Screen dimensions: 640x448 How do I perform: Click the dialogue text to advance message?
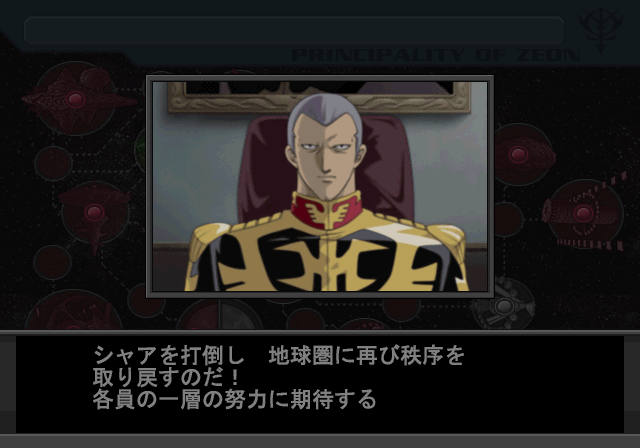click(x=278, y=377)
